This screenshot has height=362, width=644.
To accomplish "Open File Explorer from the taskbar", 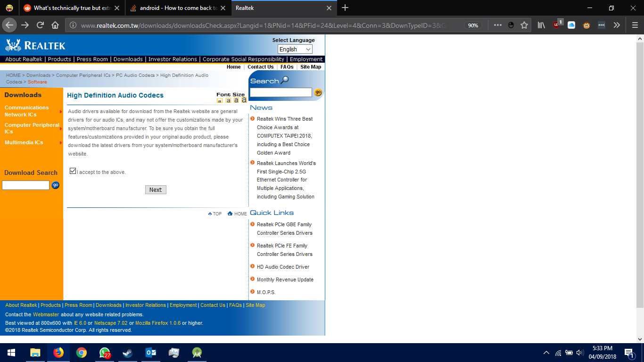I will coord(35,353).
